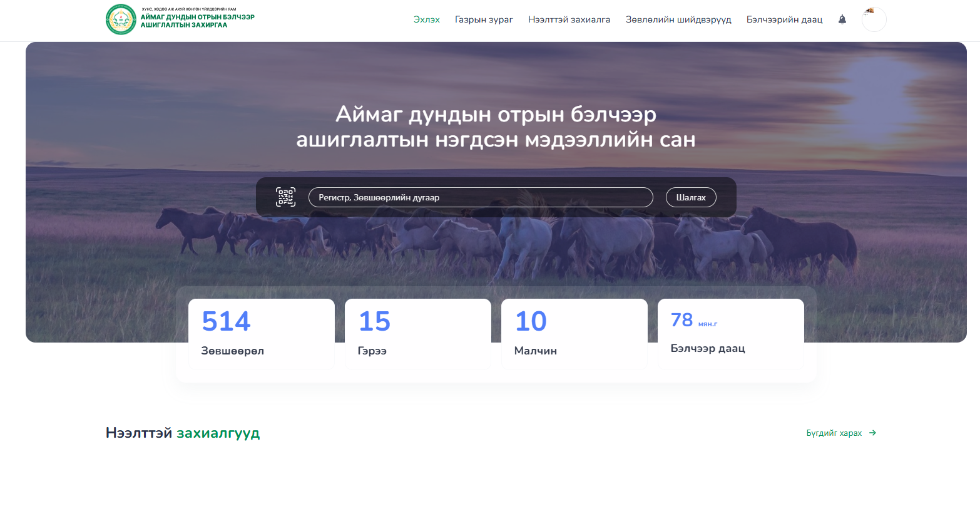The height and width of the screenshot is (506, 980).
Task: Click the 78 мян.г Бэлчээр даац card
Action: point(730,333)
